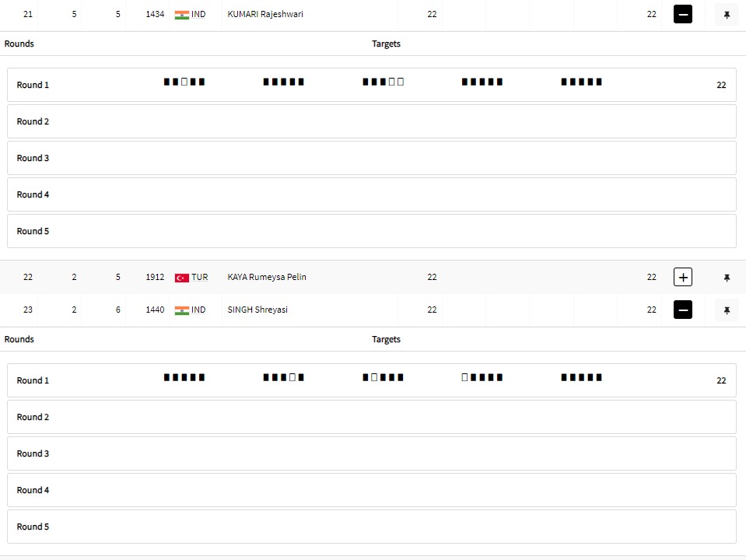The width and height of the screenshot is (746, 560).
Task: Click the Targets column header under KUMARI
Action: (x=386, y=44)
